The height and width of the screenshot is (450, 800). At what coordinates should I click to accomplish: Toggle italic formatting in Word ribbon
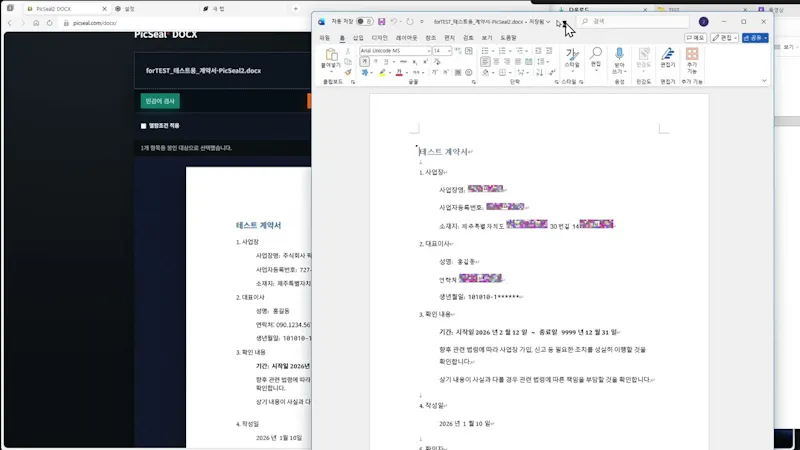tap(375, 62)
